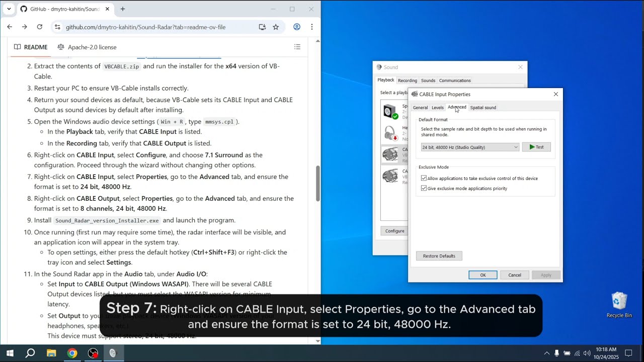Click OK in CABLE Input Properties
Viewport: 644px width, 362px height.
coord(483,275)
